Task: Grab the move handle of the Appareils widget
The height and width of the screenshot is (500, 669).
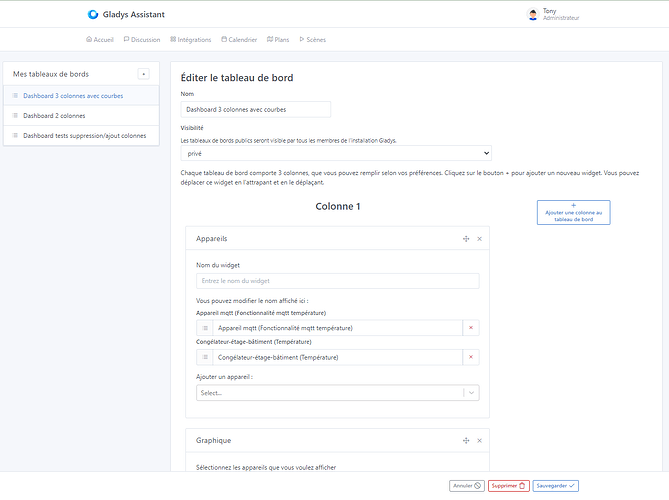Action: click(x=466, y=239)
